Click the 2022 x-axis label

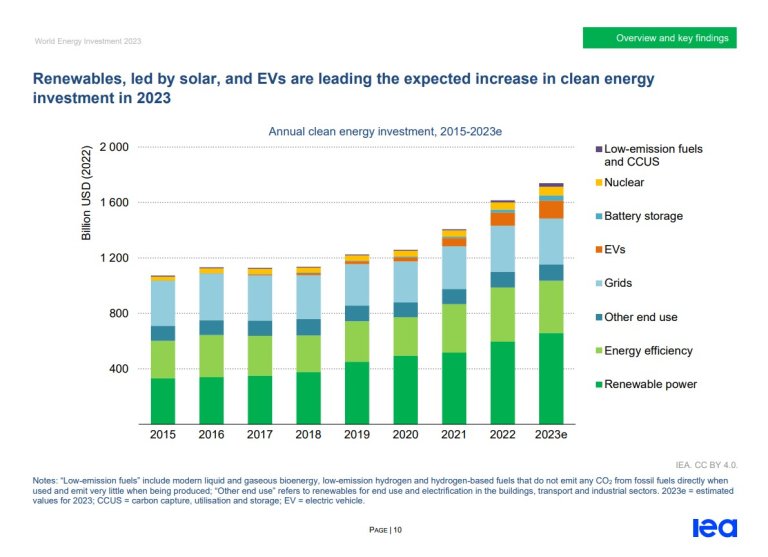(503, 435)
